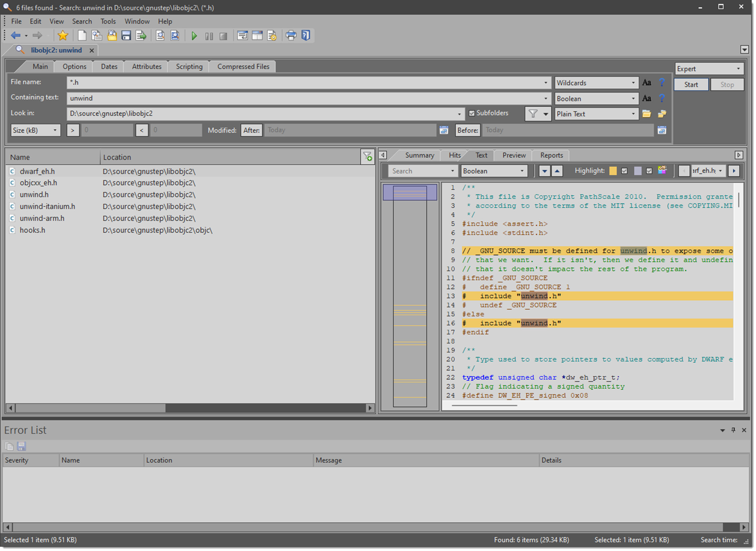This screenshot has width=756, height=551.
Task: Click the search-in-page icon after export
Action: [x=160, y=35]
